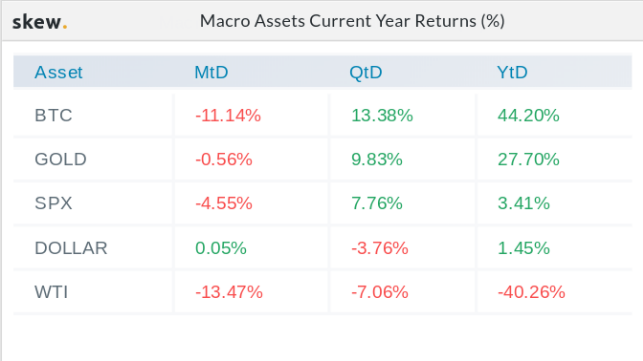
Task: Click DOLLAR MtD value 0.05%
Action: pyautogui.click(x=221, y=248)
